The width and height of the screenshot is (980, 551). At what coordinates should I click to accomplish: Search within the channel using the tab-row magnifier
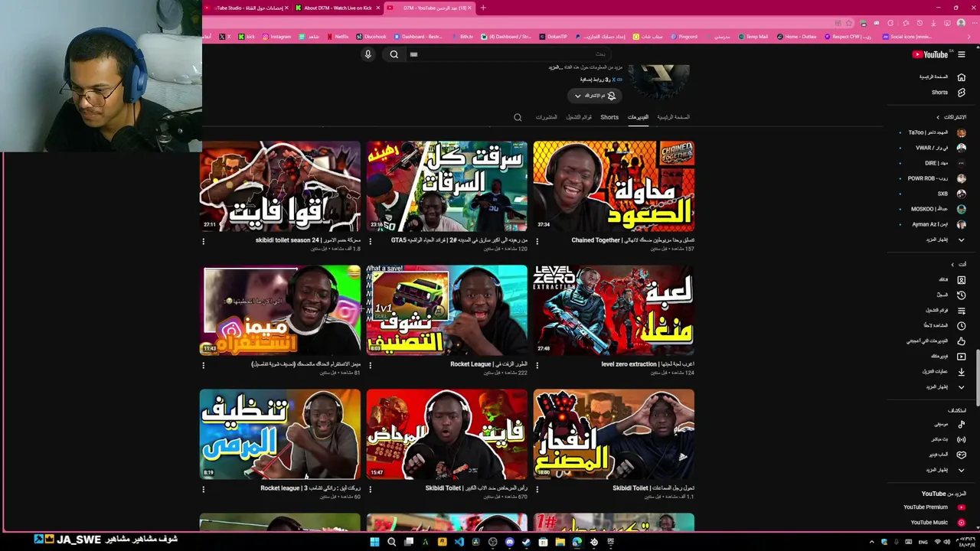(518, 117)
